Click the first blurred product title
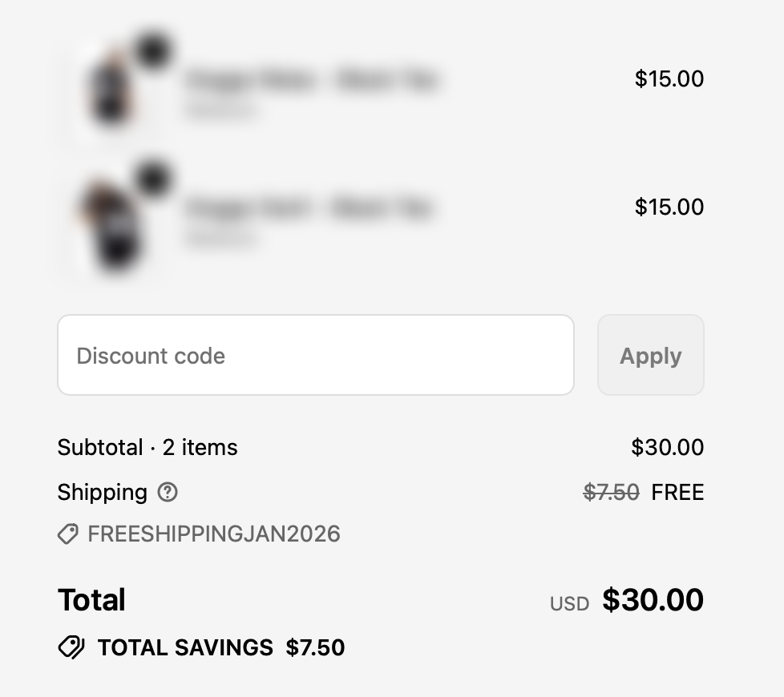The image size is (784, 697). (312, 80)
